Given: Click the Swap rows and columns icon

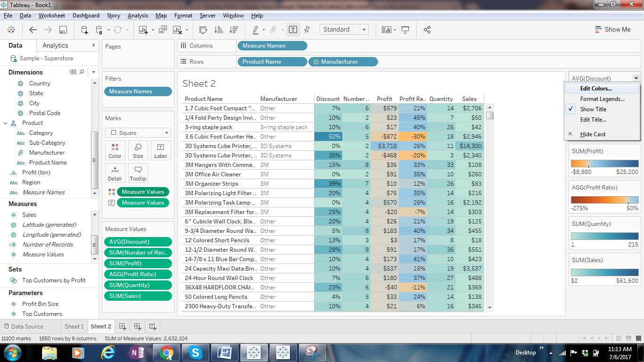Looking at the screenshot, I should 203,30.
